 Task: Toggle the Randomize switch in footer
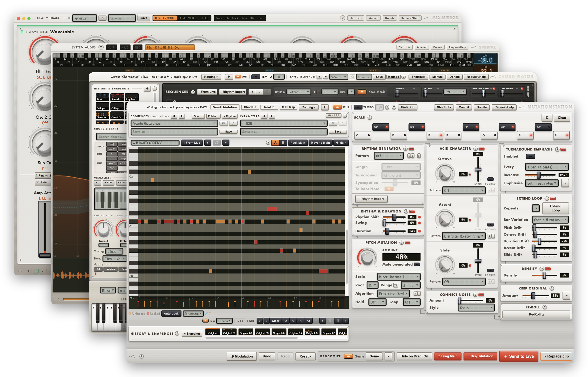point(348,356)
